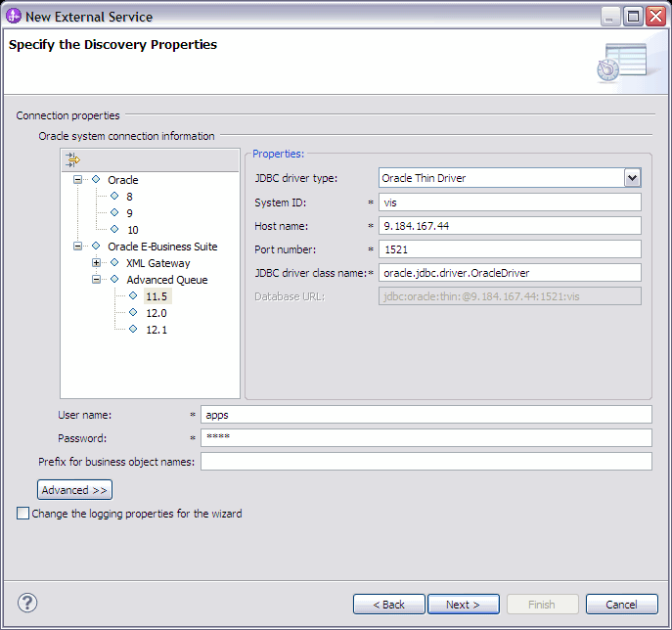
Task: Expand the Advanced >> options
Action: (x=74, y=490)
